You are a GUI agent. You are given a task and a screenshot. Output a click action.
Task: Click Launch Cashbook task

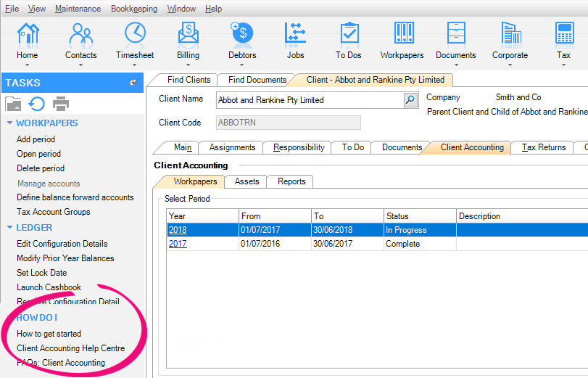49,287
